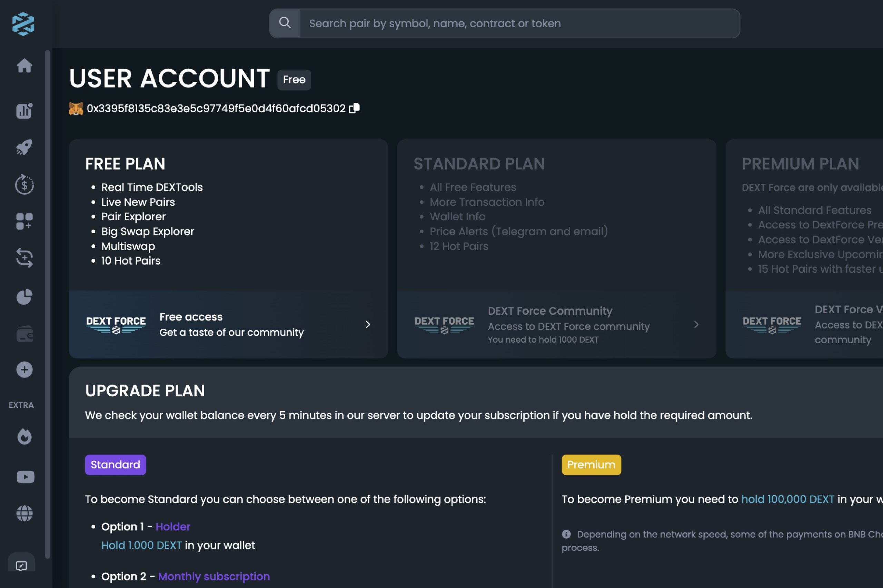Click the DEXTools logo icon
The height and width of the screenshot is (588, 883).
coord(23,24)
